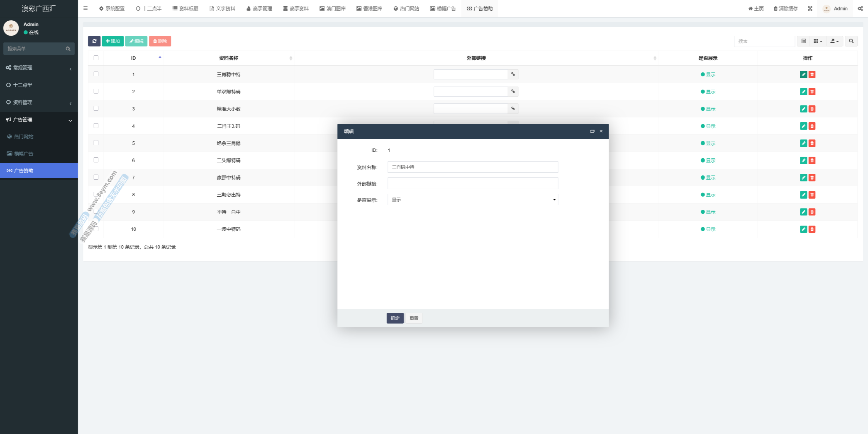Check the select-all checkbox in header

click(x=96, y=58)
